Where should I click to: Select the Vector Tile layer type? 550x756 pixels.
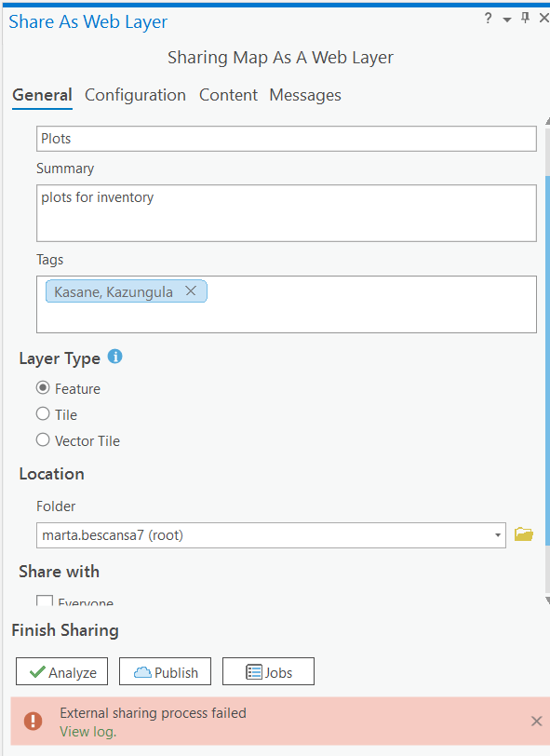[x=43, y=439]
